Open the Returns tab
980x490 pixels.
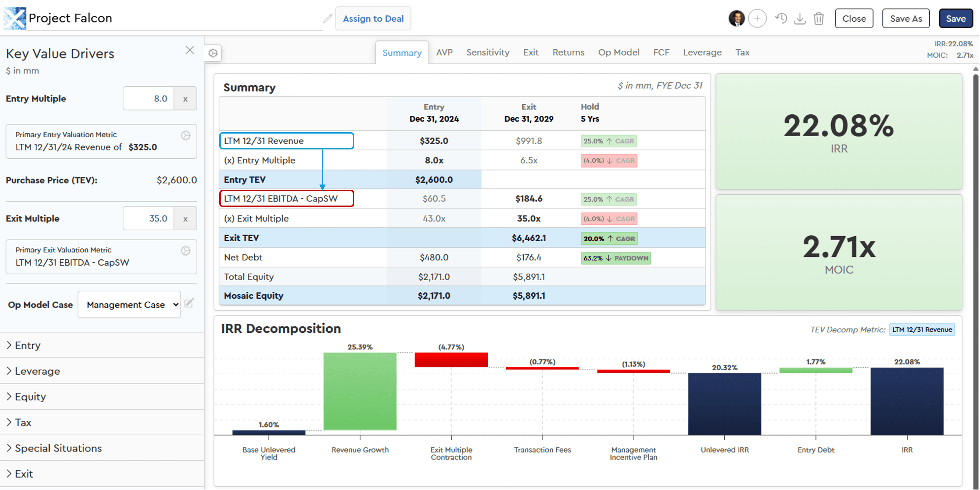pos(568,52)
